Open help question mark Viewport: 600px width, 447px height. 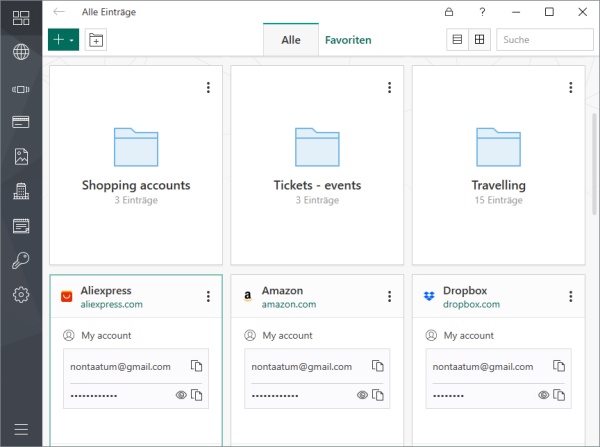482,12
